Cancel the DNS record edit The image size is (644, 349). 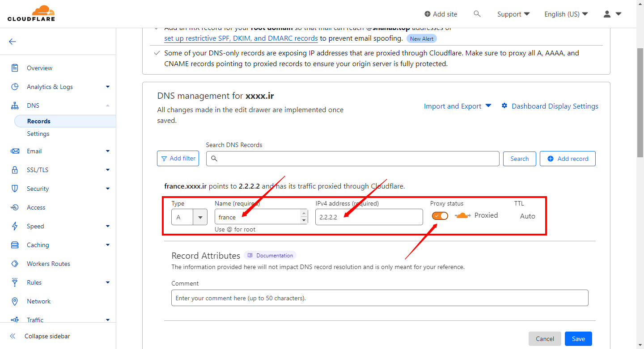pyautogui.click(x=545, y=339)
